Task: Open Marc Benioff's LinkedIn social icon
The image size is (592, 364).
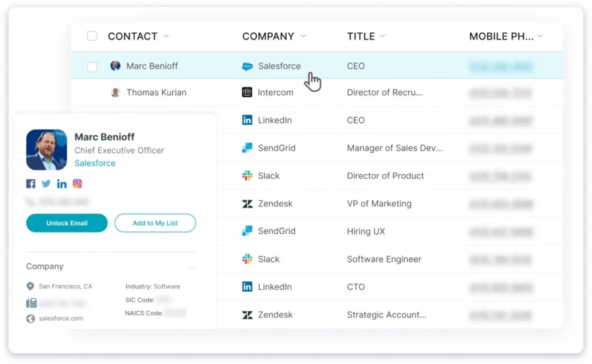Action: coord(62,184)
